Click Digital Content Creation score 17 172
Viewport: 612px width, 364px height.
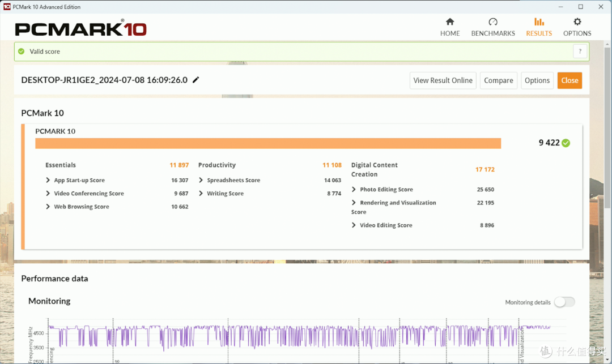(x=484, y=169)
